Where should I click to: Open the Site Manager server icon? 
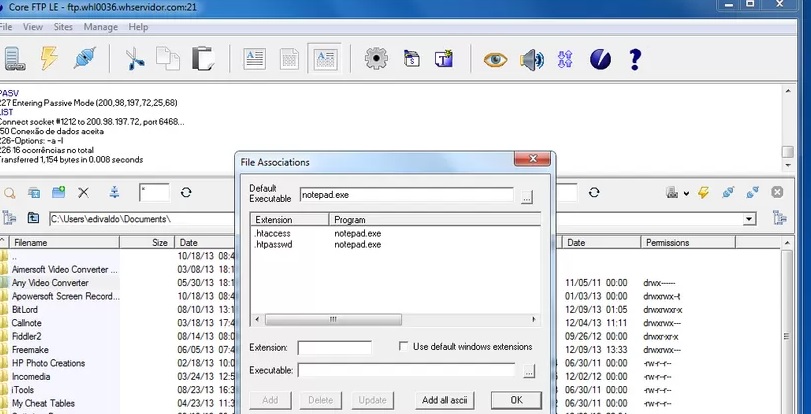(14, 58)
